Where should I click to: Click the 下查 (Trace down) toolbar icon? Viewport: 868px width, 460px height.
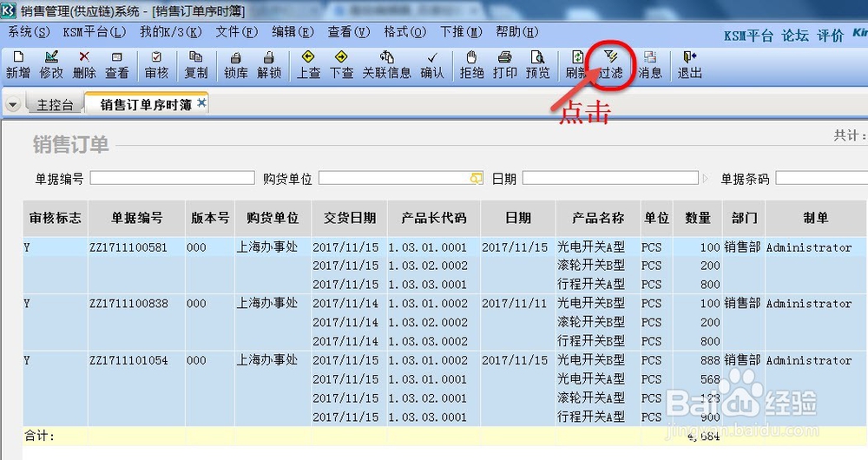(x=341, y=65)
